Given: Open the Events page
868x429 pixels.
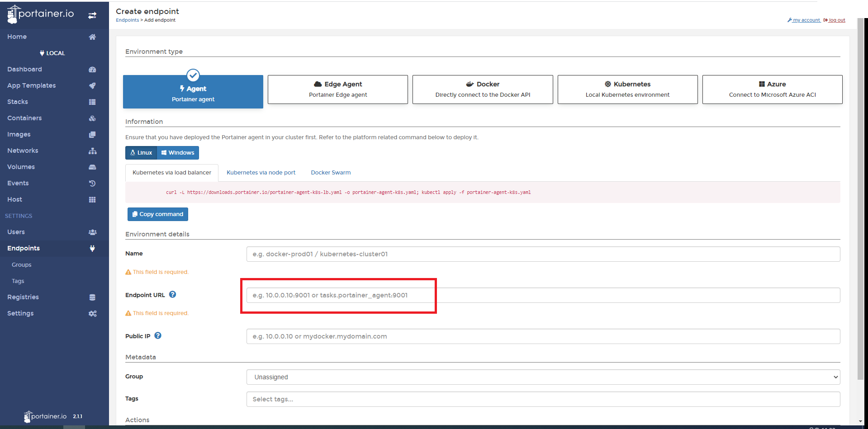Looking at the screenshot, I should (54, 184).
